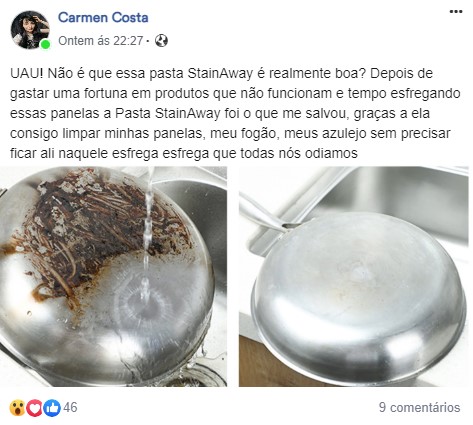Image resolution: width=473 pixels, height=425 pixels.
Task: Click the 'Ontem às 22:27' timestamp
Action: 101,41
